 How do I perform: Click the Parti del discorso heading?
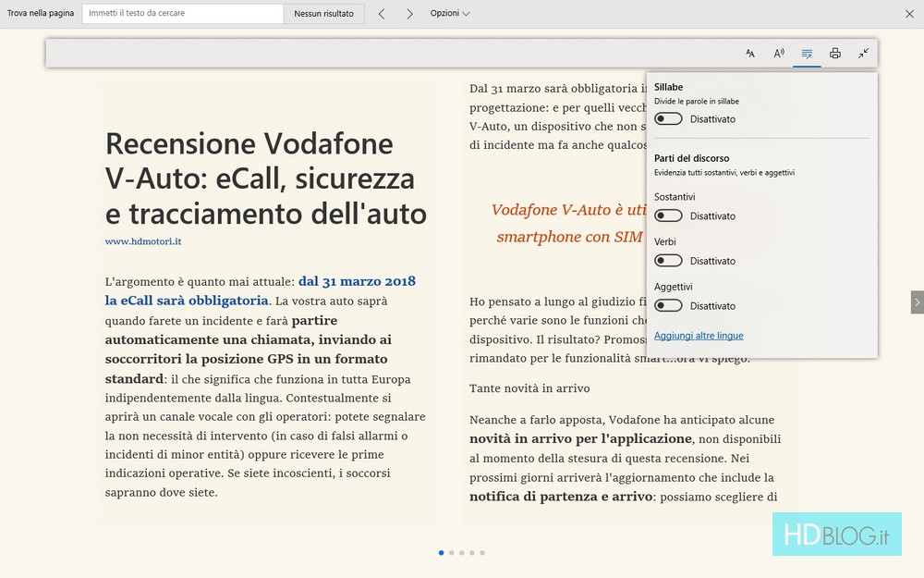pos(691,158)
